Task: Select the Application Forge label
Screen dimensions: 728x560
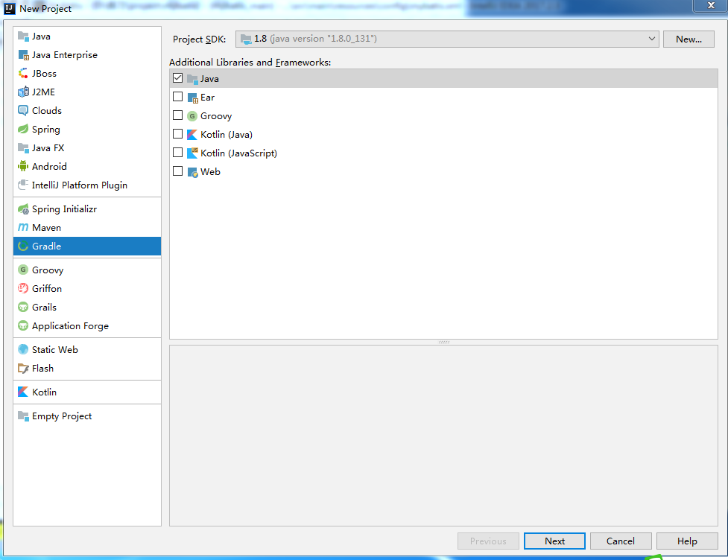Action: (70, 325)
